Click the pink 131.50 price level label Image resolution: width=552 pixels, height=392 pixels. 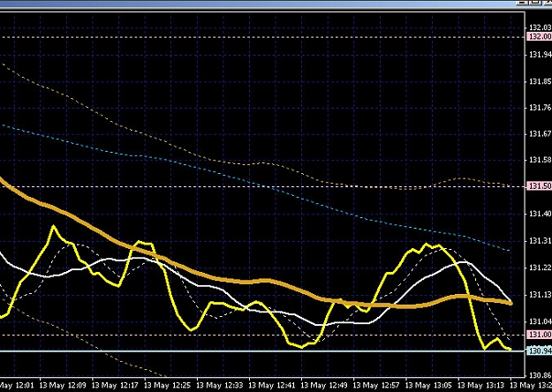[x=540, y=186]
